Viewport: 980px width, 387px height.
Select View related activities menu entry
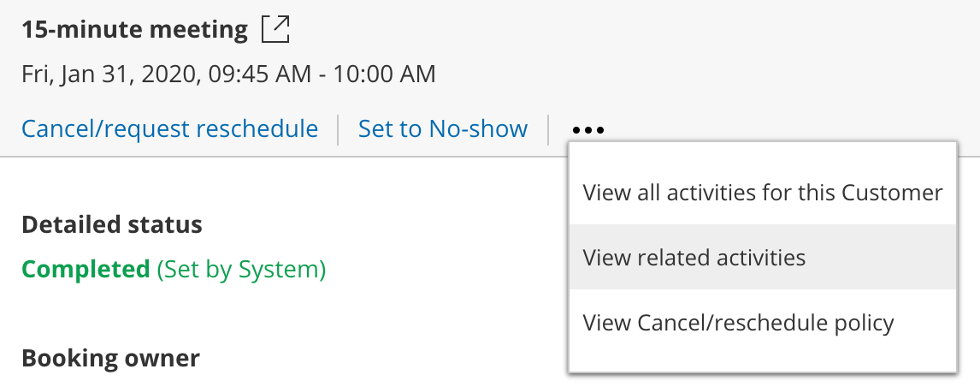(694, 258)
